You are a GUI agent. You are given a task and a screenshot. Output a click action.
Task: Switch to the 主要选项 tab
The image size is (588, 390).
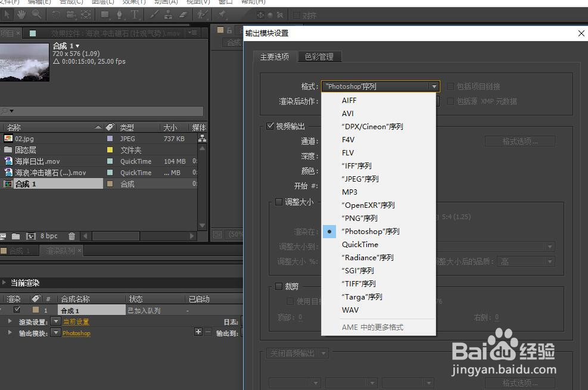275,57
